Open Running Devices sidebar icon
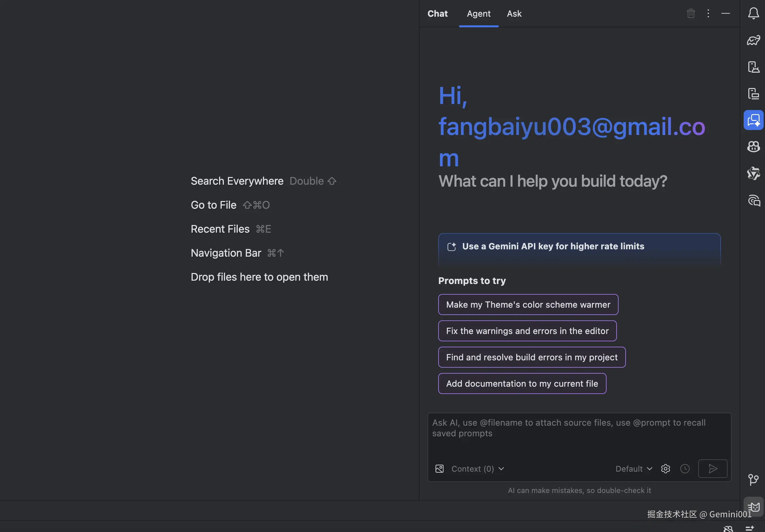The width and height of the screenshot is (765, 532). [x=753, y=94]
